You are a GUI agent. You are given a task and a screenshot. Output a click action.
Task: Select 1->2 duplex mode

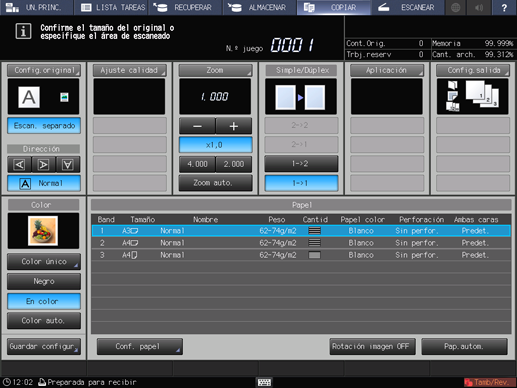(301, 164)
